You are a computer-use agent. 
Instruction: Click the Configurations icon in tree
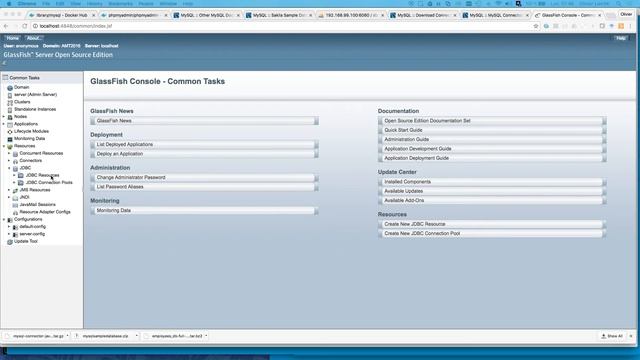10,220
